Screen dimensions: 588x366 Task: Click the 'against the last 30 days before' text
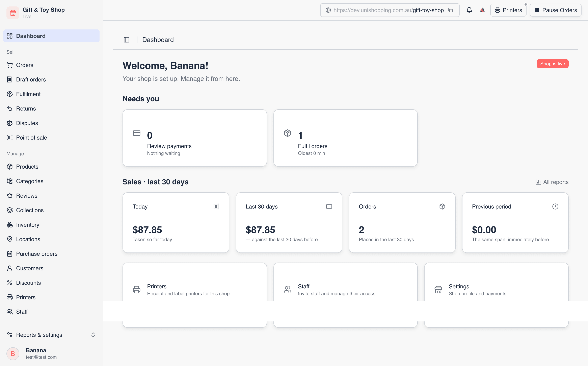285,240
